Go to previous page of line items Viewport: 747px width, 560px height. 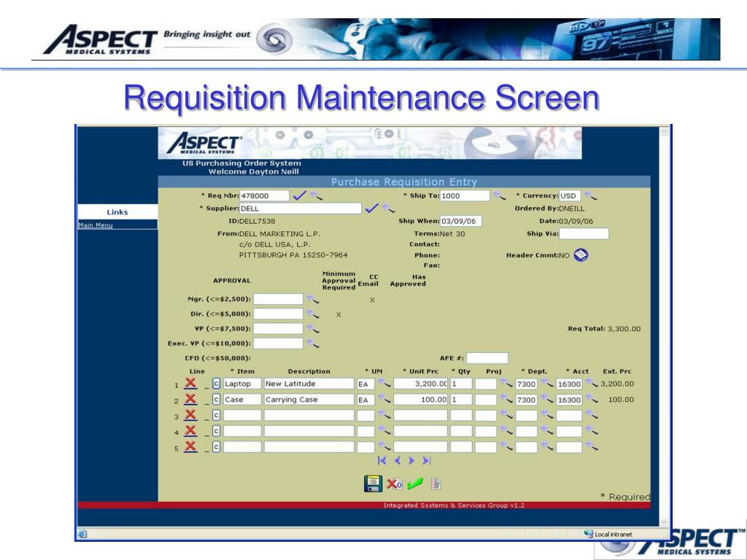tap(398, 461)
